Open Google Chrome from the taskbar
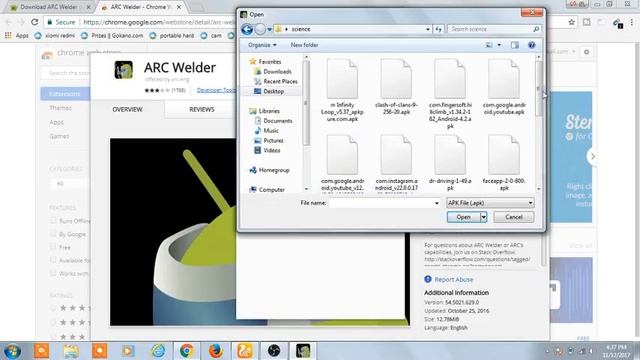The width and height of the screenshot is (640, 360). pos(187,351)
